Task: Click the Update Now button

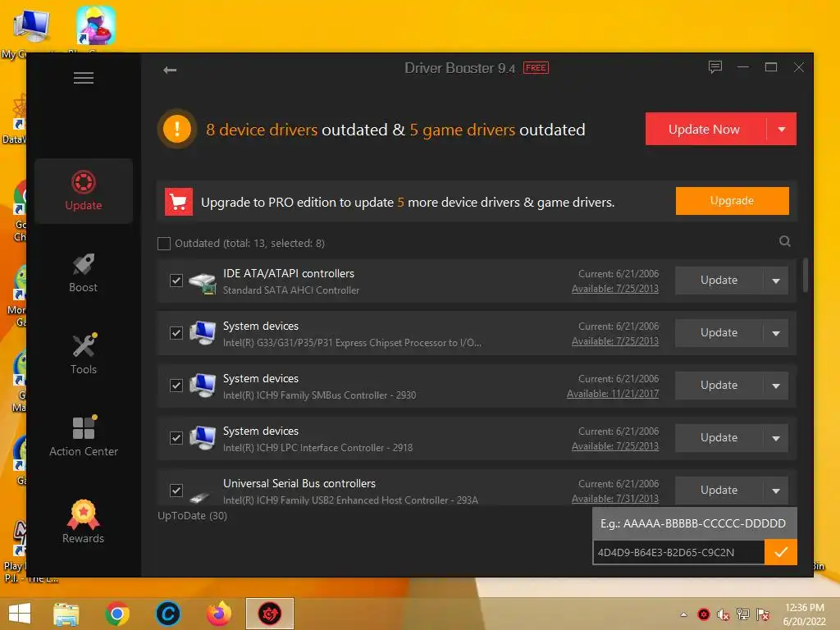Action: [x=705, y=129]
